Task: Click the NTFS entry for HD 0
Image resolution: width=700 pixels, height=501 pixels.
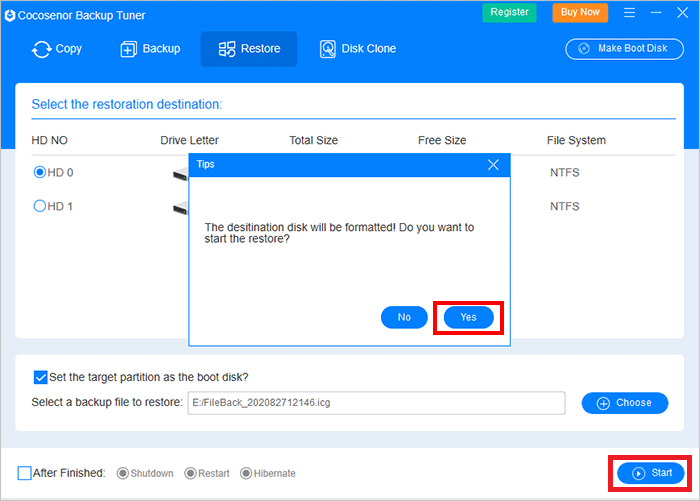Action: 565,172
